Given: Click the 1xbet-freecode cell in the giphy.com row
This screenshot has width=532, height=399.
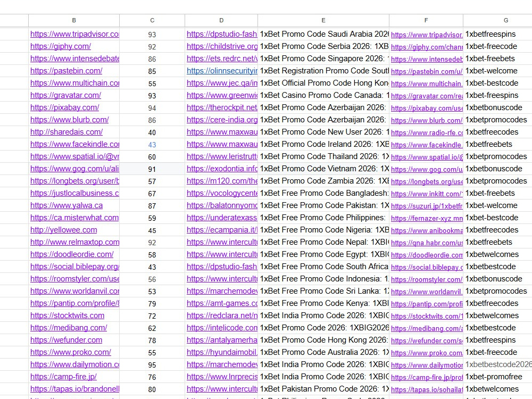Looking at the screenshot, I should coord(498,46).
